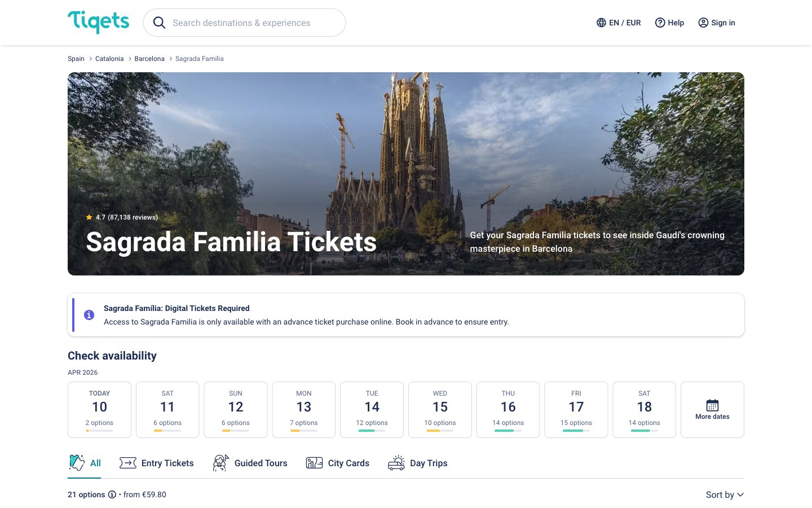The height and width of the screenshot is (508, 812).
Task: Switch to the Entry Tickets tab
Action: click(x=157, y=463)
